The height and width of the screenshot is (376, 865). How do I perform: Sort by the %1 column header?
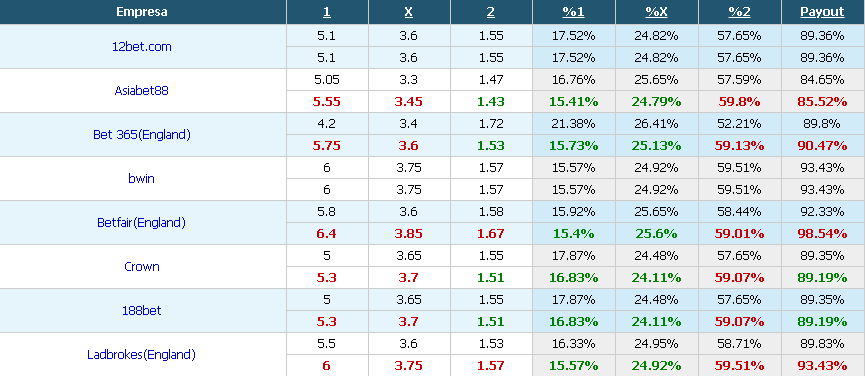574,12
